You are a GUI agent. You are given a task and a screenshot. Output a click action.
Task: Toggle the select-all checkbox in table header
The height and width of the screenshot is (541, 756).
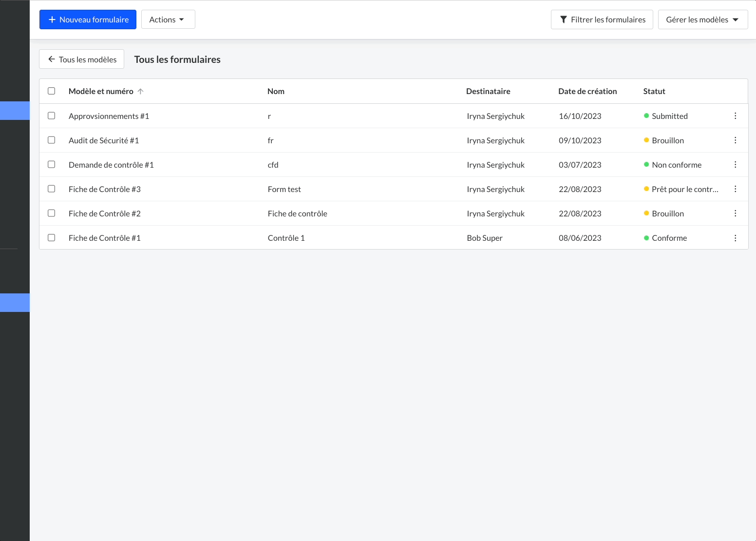click(52, 91)
